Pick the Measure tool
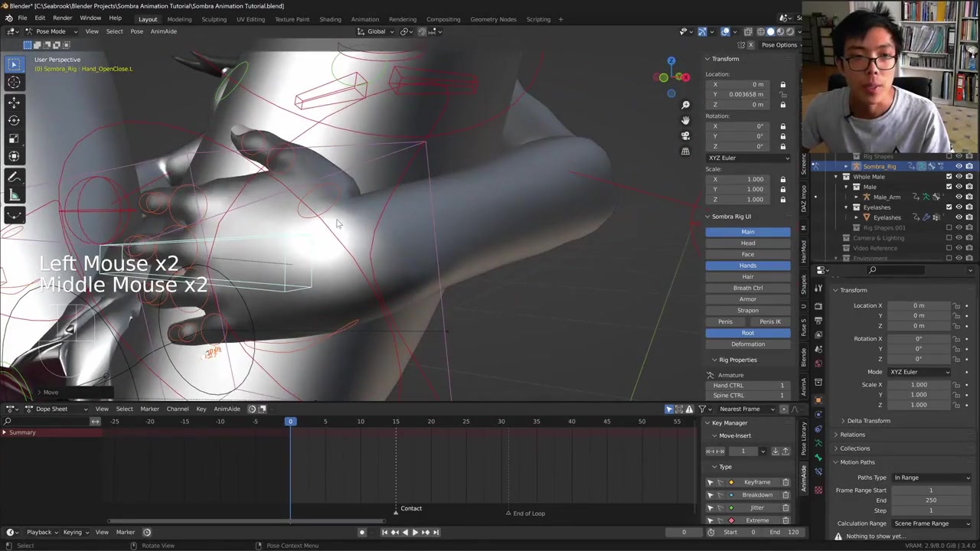Screen dimensions: 980x551 click(x=14, y=195)
